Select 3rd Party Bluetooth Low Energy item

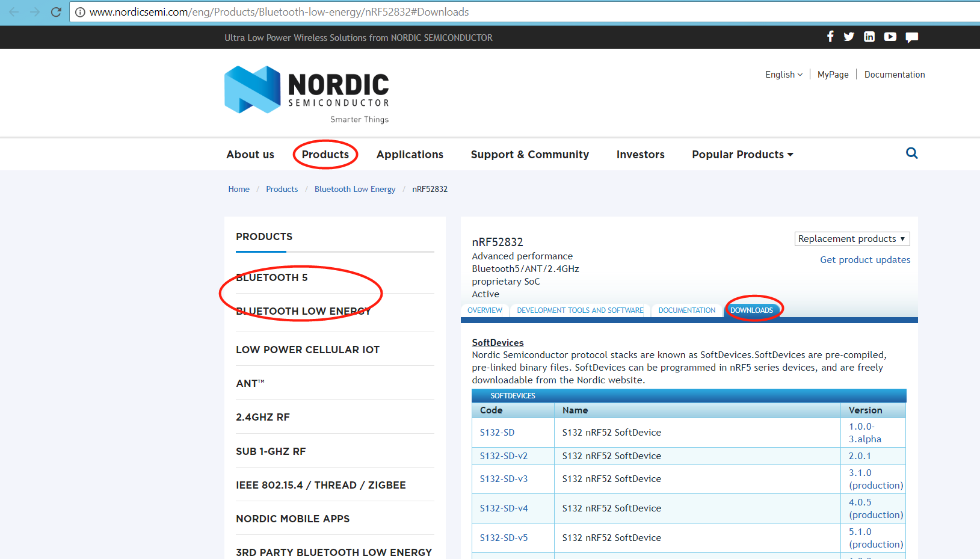click(x=334, y=552)
